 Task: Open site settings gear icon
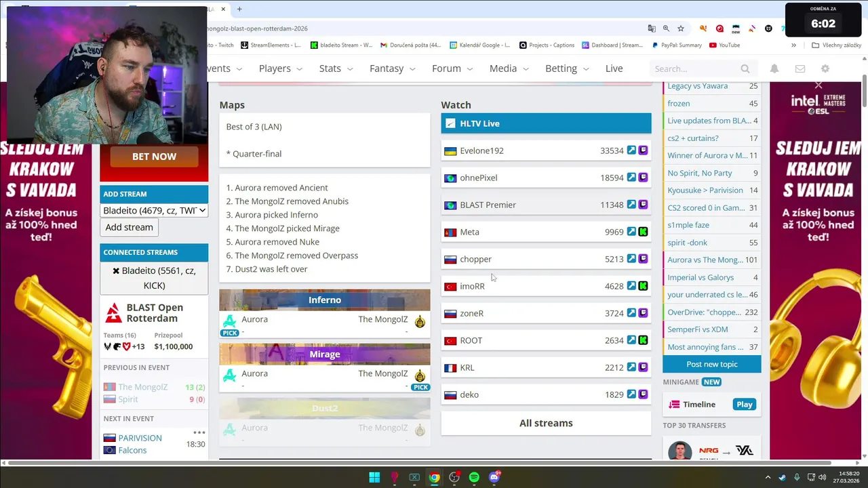click(x=825, y=68)
